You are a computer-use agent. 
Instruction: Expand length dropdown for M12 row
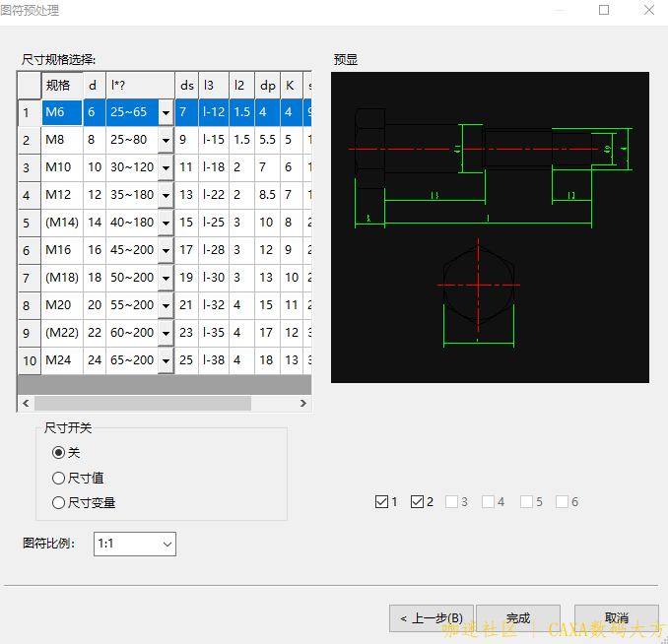point(166,196)
